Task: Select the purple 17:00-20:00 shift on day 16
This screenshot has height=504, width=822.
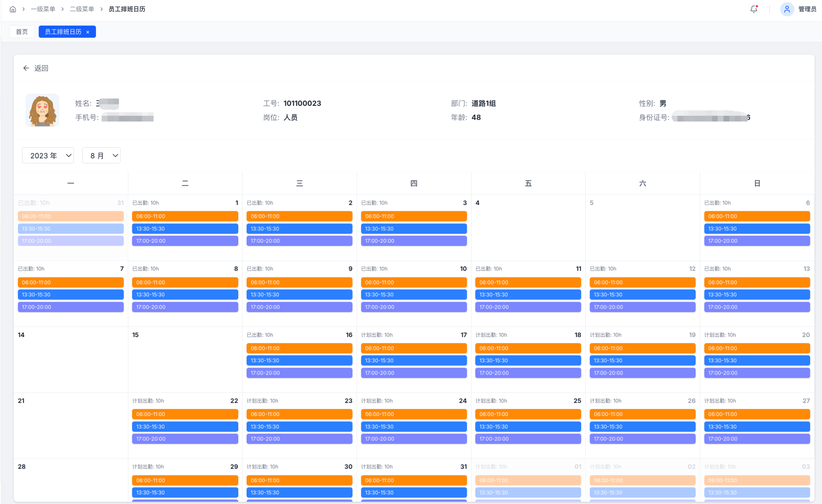Action: tap(299, 373)
